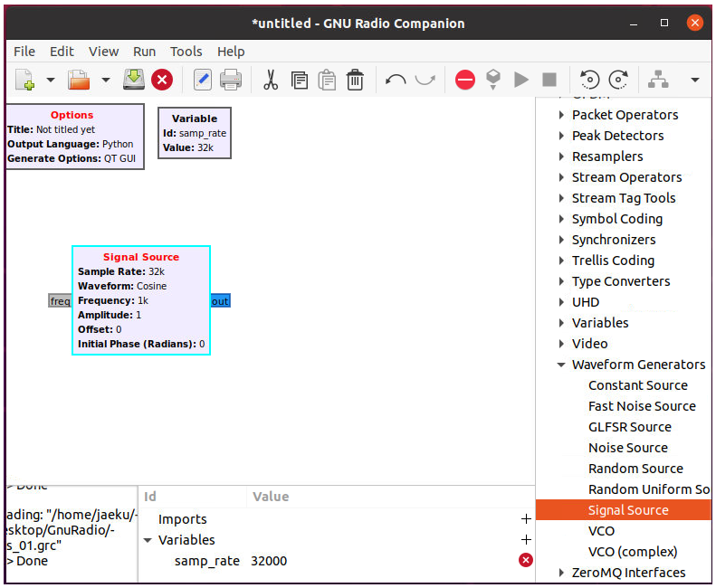This screenshot has width=716, height=588.
Task: Expand the Symbol Coding category
Action: (x=561, y=219)
